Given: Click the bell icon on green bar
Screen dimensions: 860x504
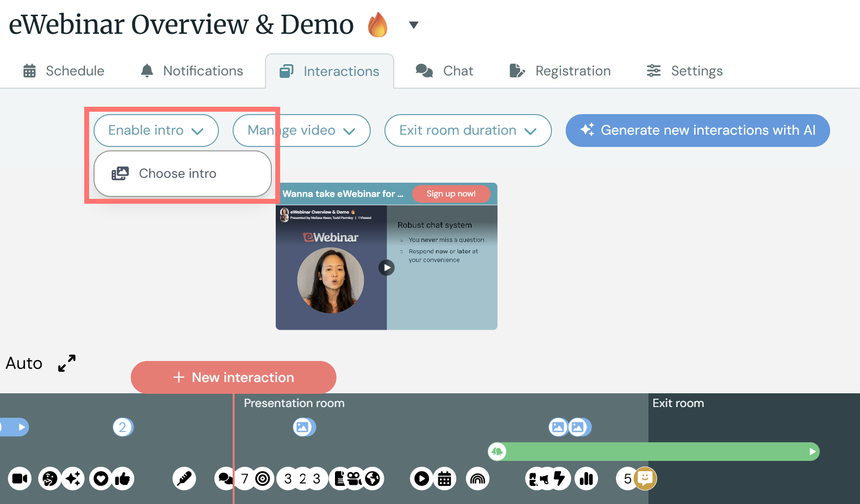Looking at the screenshot, I should click(497, 452).
